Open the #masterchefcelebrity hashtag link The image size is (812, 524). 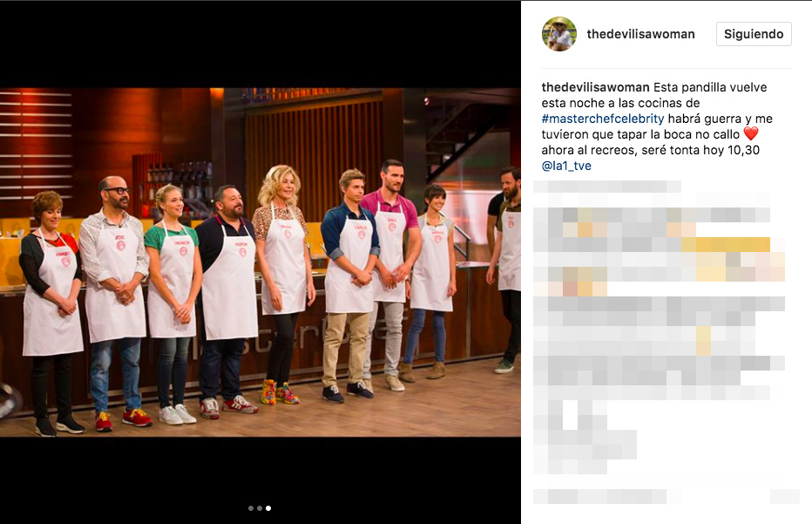click(x=603, y=119)
